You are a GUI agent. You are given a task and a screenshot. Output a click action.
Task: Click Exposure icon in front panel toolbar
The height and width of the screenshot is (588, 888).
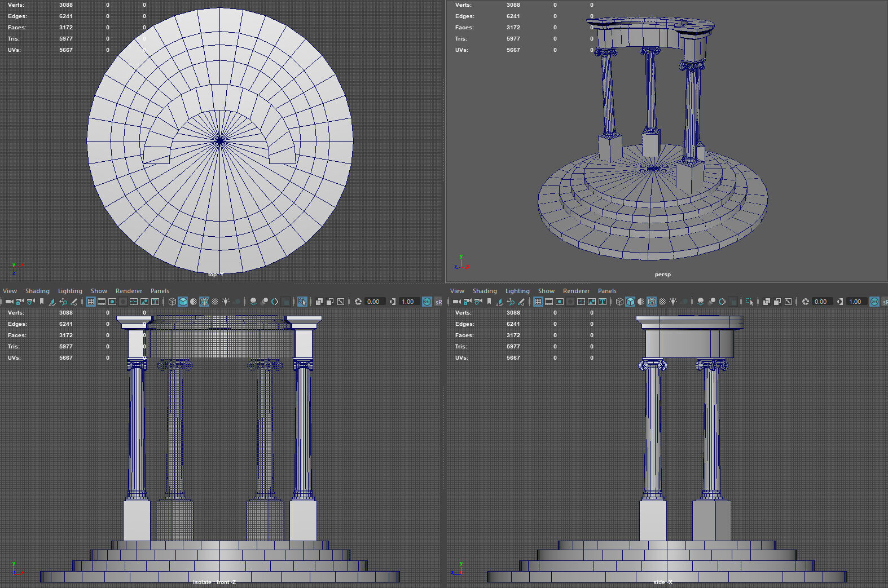pos(358,302)
